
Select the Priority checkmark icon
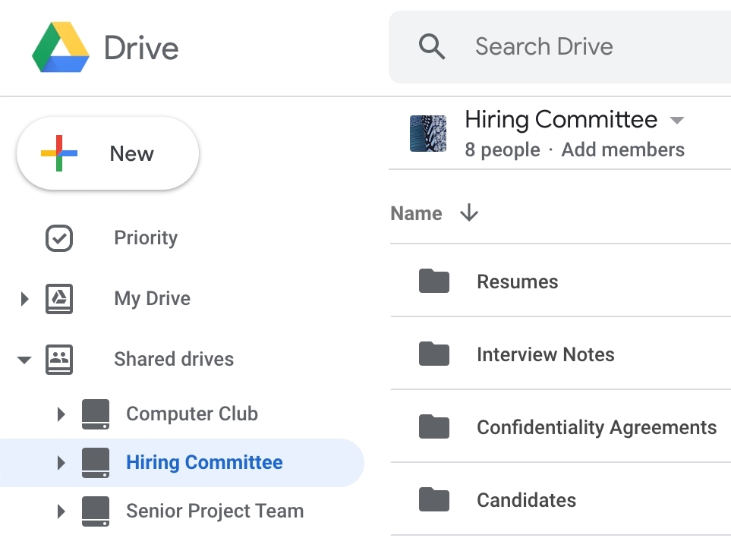pyautogui.click(x=58, y=238)
